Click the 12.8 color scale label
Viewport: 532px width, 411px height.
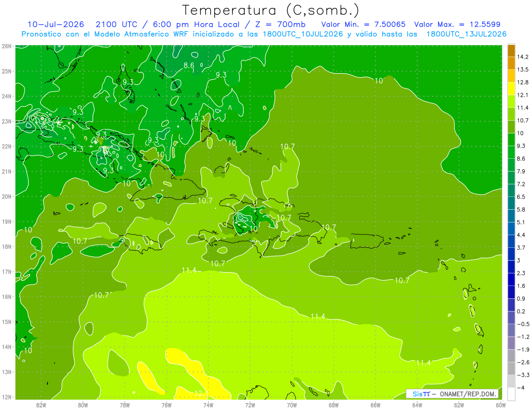pyautogui.click(x=523, y=82)
